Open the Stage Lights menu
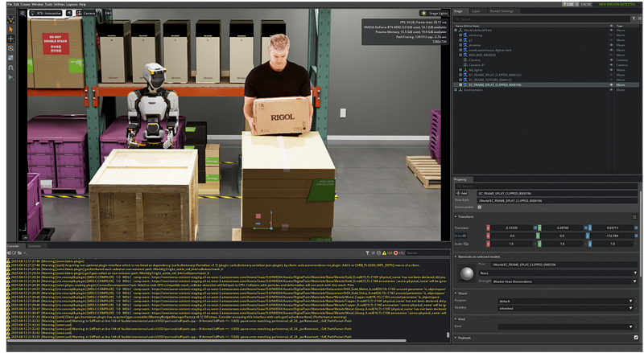This screenshot has height=353, width=644. point(434,13)
